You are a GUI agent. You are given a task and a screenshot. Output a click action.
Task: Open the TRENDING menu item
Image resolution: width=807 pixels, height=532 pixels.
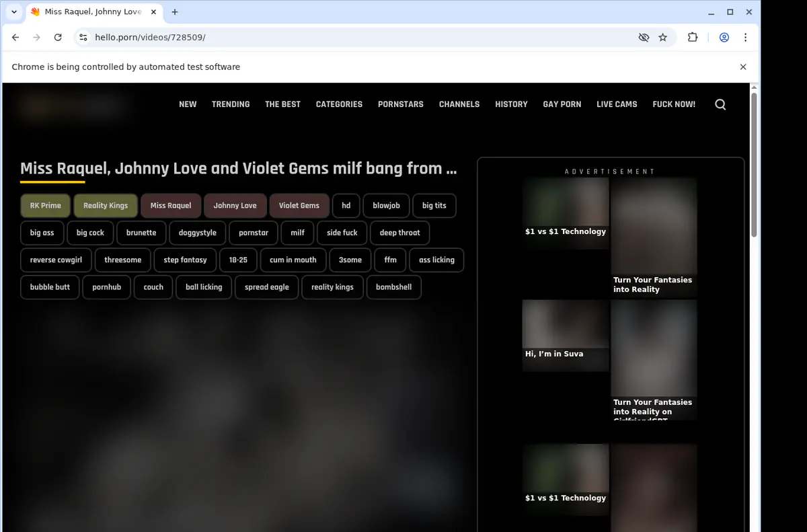click(x=231, y=104)
